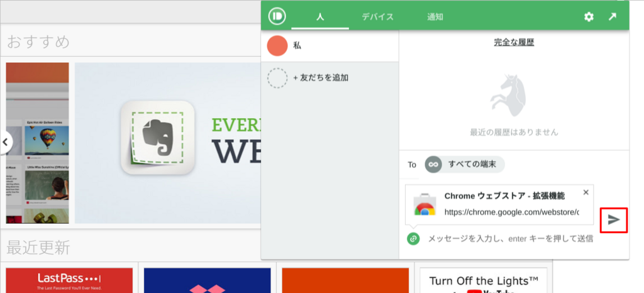The image size is (644, 293).
Task: Click the Pushbullet logo icon
Action: click(x=277, y=16)
